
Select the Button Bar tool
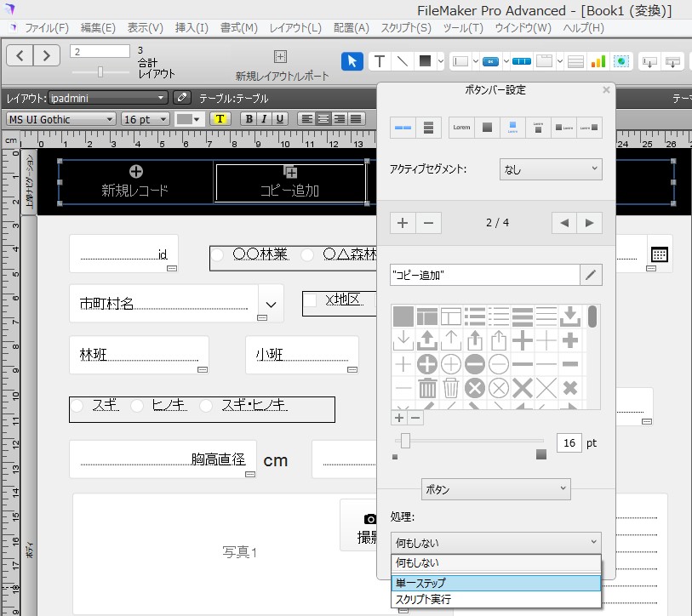pyautogui.click(x=521, y=61)
